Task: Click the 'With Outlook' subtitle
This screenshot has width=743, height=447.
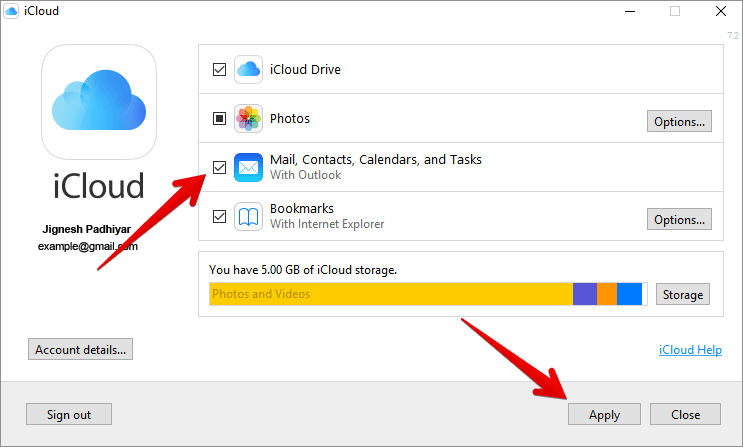Action: pyautogui.click(x=306, y=175)
